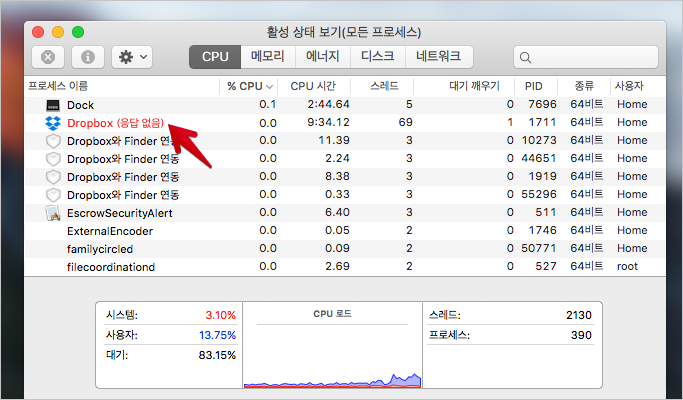Sort by PID column header

click(x=534, y=86)
